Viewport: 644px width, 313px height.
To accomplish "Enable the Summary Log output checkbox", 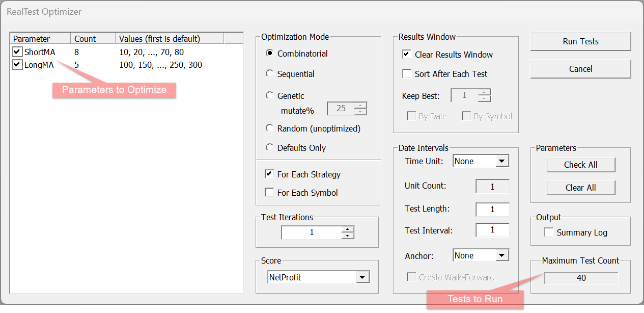I will (549, 232).
